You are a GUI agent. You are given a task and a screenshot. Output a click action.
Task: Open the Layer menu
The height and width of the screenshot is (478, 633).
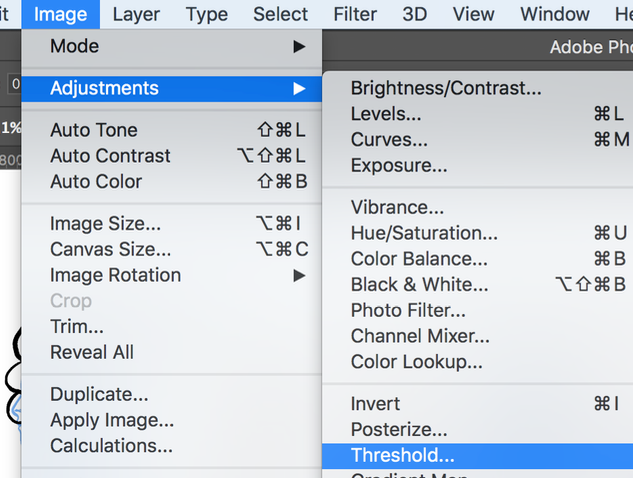point(136,15)
